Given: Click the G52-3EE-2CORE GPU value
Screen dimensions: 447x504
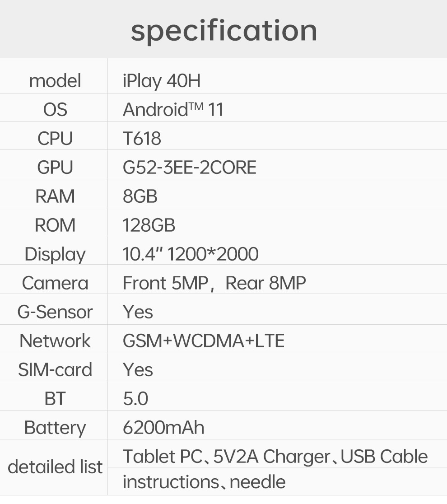Looking at the screenshot, I should [190, 167].
